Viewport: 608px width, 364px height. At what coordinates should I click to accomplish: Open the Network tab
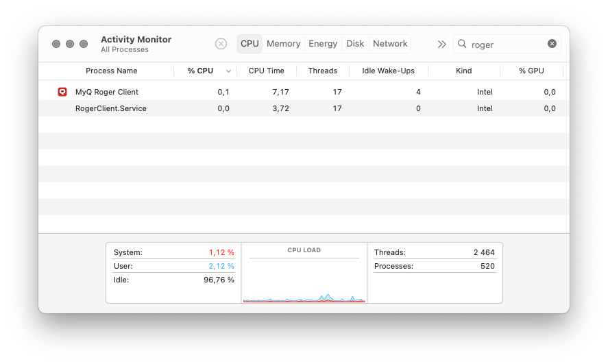(x=390, y=44)
